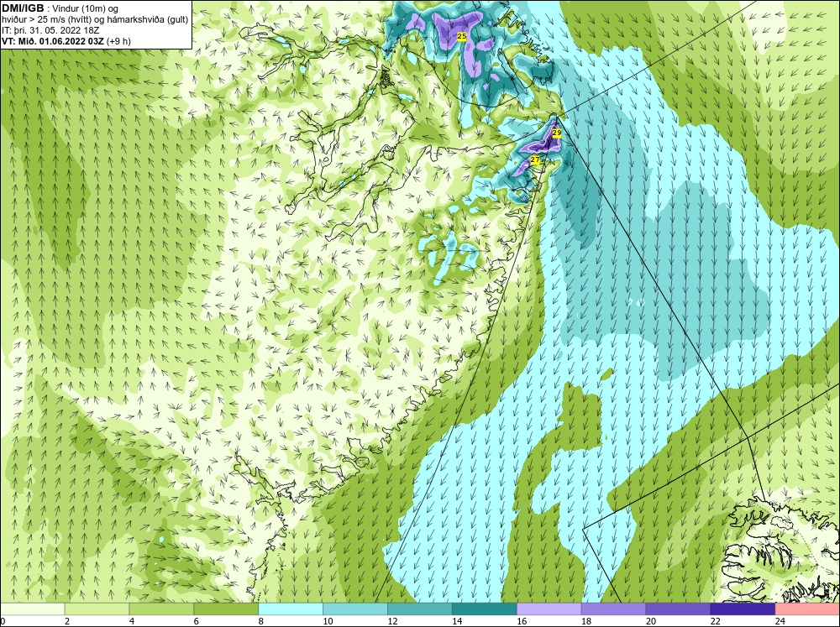
Task: Select the 0–2 m/s cream legend swatch
Action: 32,609
